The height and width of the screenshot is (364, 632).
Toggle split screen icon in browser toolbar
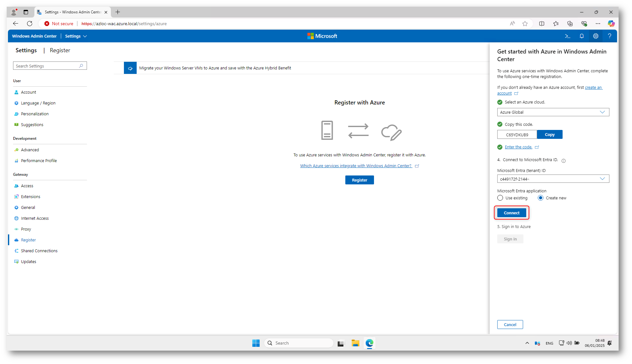[x=542, y=24]
